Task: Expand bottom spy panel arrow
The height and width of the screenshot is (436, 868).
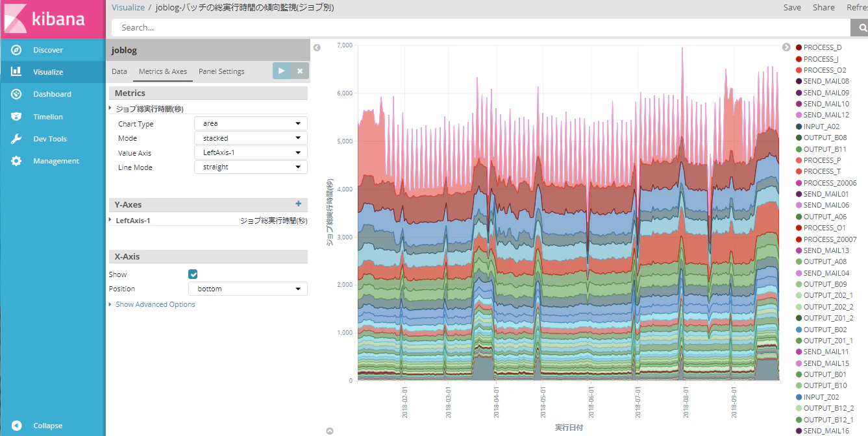Action: (x=329, y=431)
